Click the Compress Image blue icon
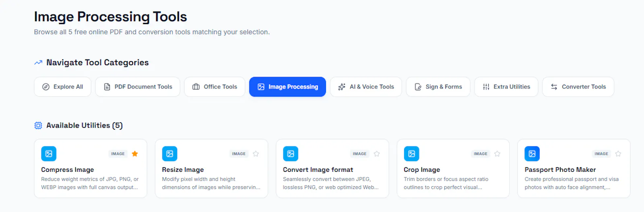The width and height of the screenshot is (644, 212). click(49, 154)
